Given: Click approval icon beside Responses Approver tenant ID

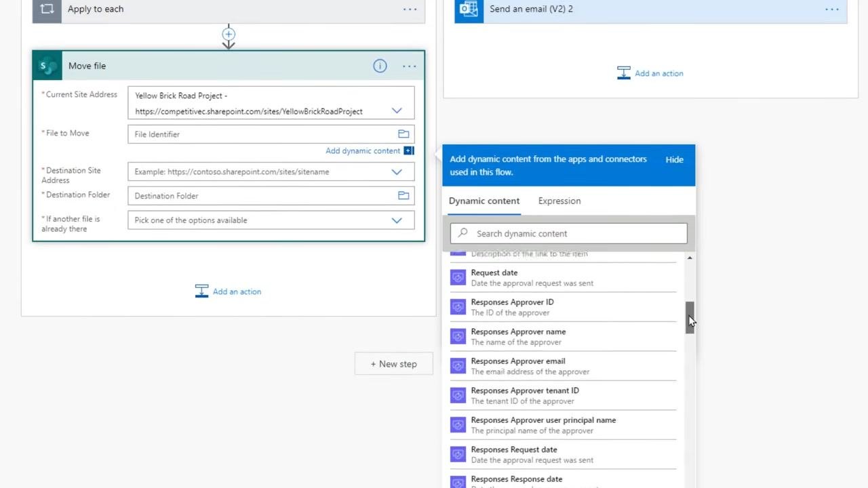Looking at the screenshot, I should 458,395.
